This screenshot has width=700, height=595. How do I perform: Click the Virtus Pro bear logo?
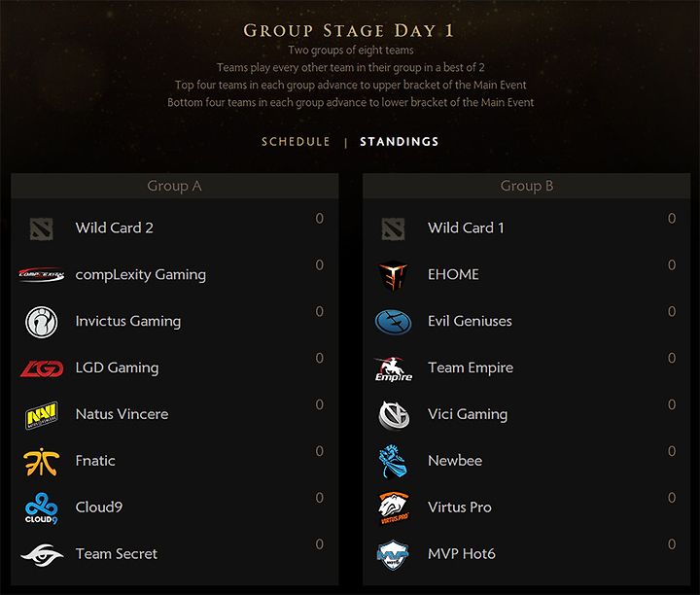click(394, 507)
